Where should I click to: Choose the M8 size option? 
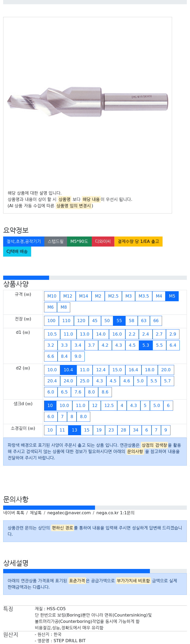[x=64, y=307]
